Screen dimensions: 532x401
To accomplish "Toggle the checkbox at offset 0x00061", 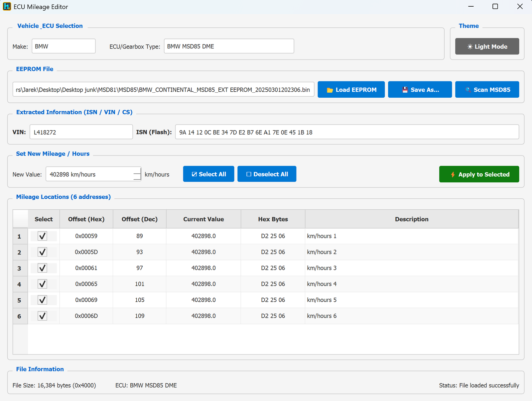I will [x=43, y=268].
